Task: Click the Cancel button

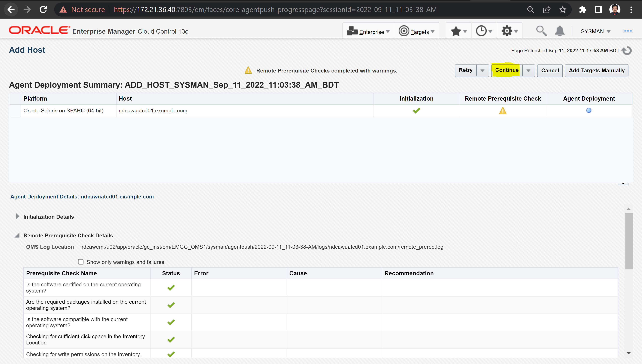Action: tap(550, 71)
